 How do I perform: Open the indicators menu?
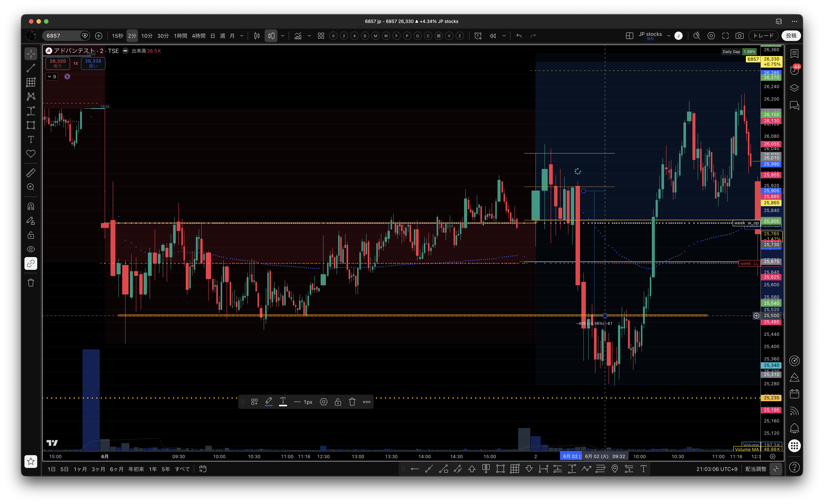(x=298, y=36)
